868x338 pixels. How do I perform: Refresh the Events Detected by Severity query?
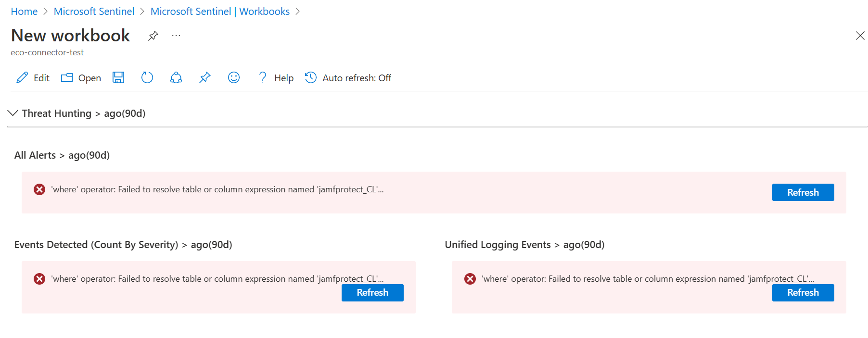point(372,293)
